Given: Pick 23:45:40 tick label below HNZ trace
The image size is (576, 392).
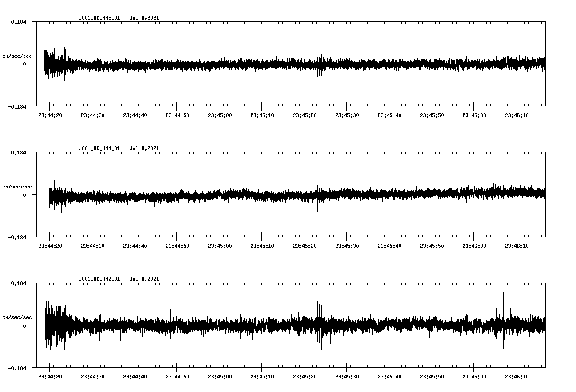Looking at the screenshot, I should coord(389,376).
